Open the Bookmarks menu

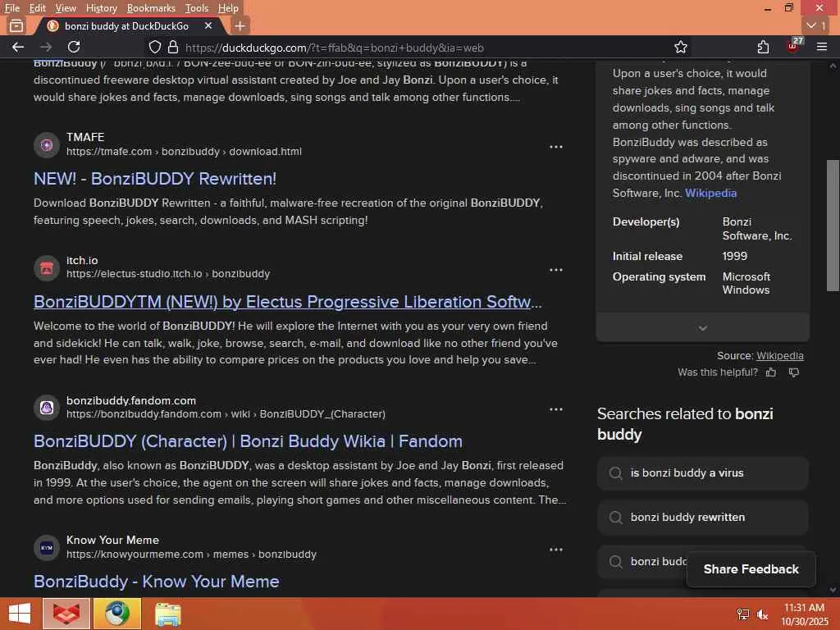151,8
